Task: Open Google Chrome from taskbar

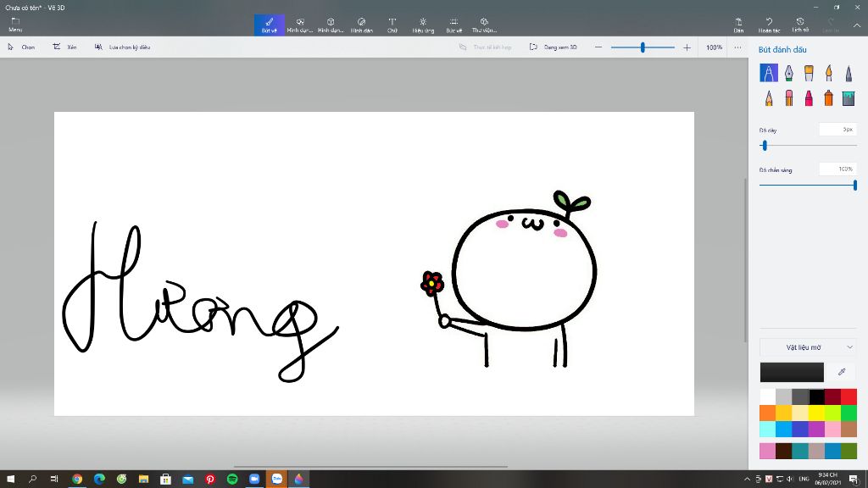Action: click(x=77, y=480)
